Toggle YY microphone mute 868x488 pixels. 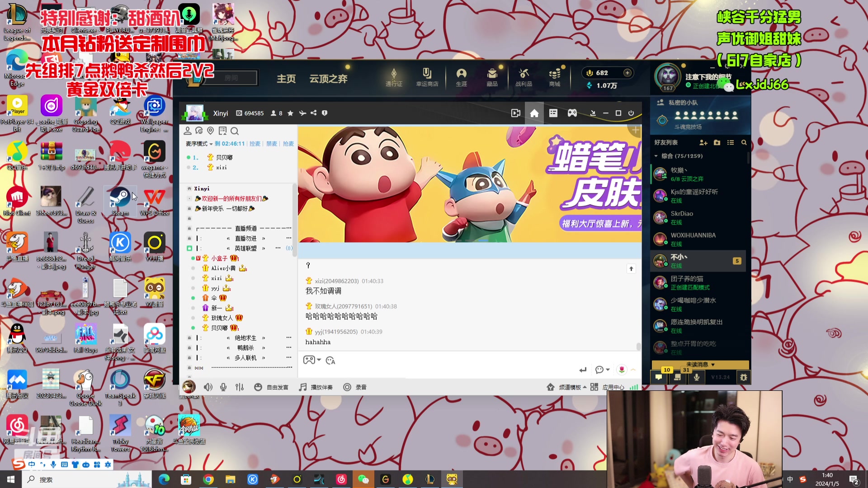pyautogui.click(x=223, y=387)
